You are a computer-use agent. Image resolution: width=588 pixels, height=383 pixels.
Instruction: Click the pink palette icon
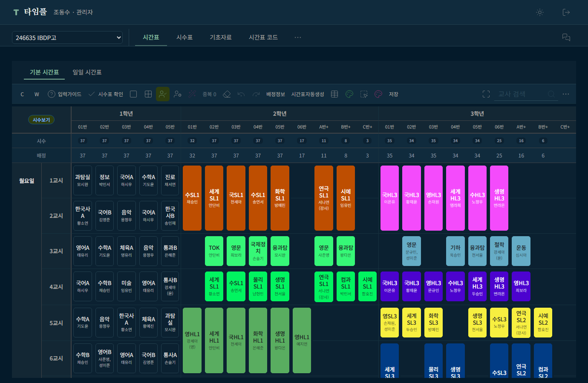tap(378, 94)
